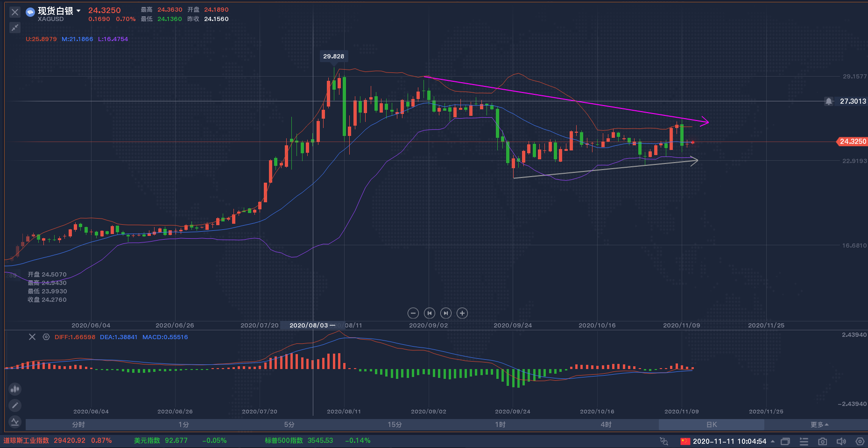Viewport: 868px width, 448px height.
Task: Select the 日K timeframe tab
Action: click(x=712, y=425)
